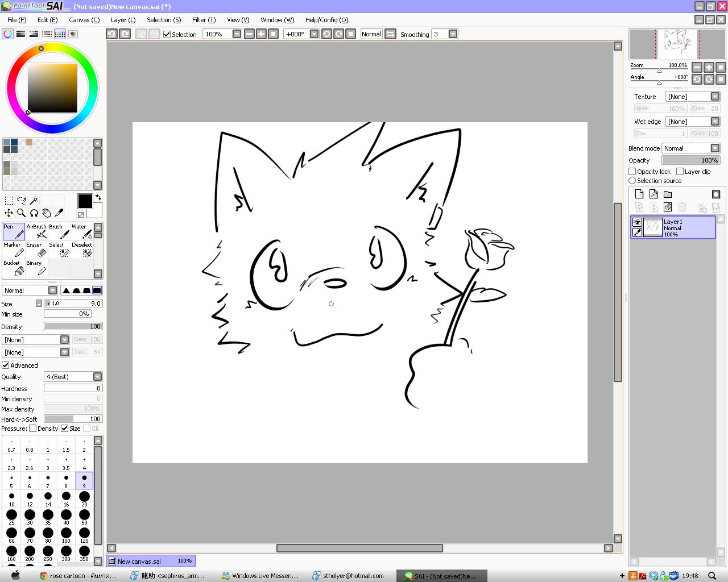The width and height of the screenshot is (728, 582).
Task: Select the lasso selection tool
Action: point(22,200)
